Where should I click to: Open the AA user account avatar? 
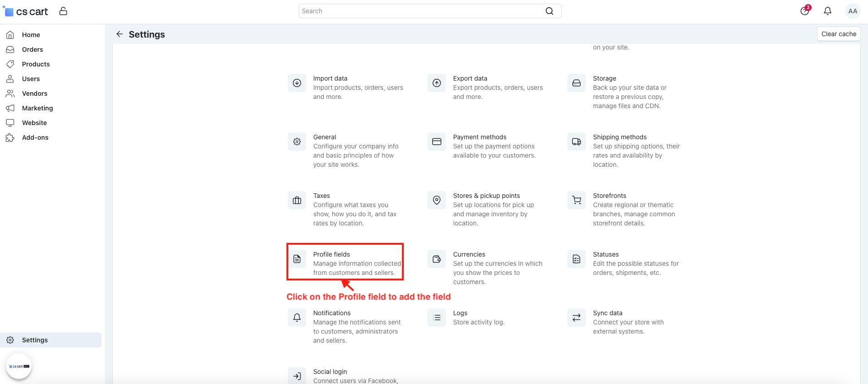852,11
